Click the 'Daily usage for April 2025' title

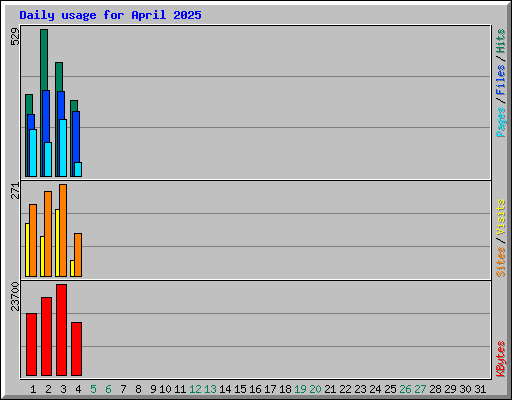(110, 15)
